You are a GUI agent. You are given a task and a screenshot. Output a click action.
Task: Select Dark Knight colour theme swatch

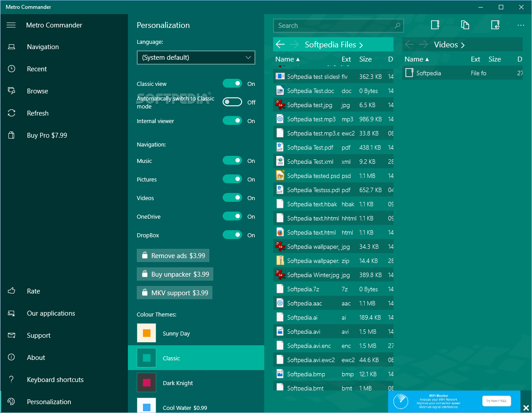[146, 382]
